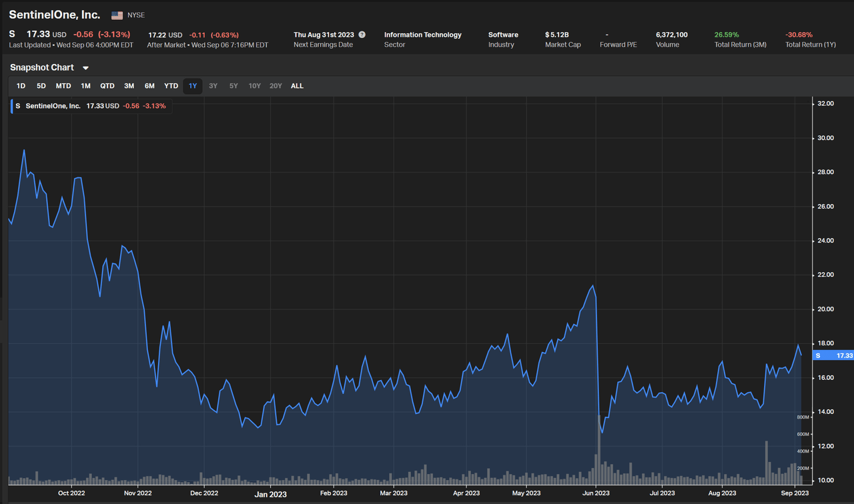Click the Software industry value
Image resolution: width=854 pixels, height=504 pixels.
(503, 35)
